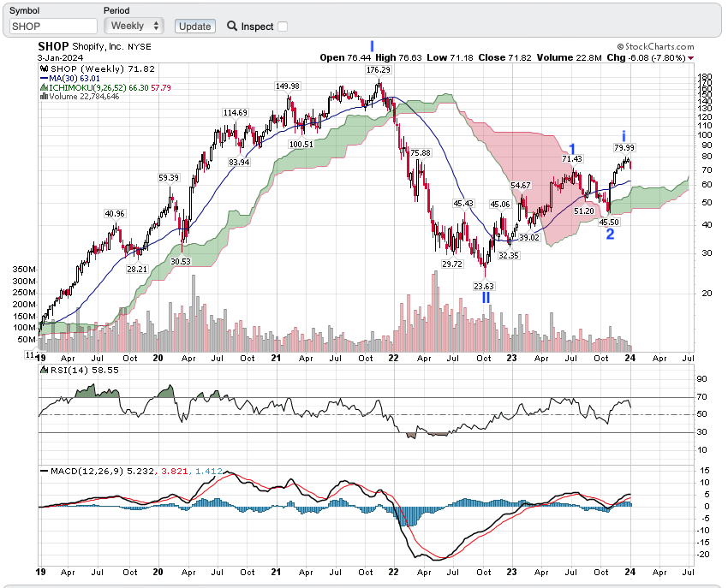Click the 30.53 price label
This screenshot has height=588, width=728.
pos(181,262)
